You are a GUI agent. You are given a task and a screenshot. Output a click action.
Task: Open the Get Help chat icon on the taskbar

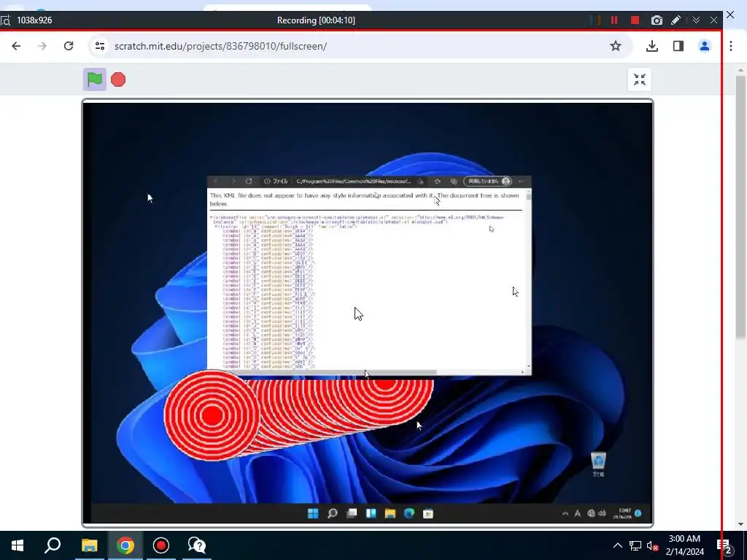coord(197,545)
